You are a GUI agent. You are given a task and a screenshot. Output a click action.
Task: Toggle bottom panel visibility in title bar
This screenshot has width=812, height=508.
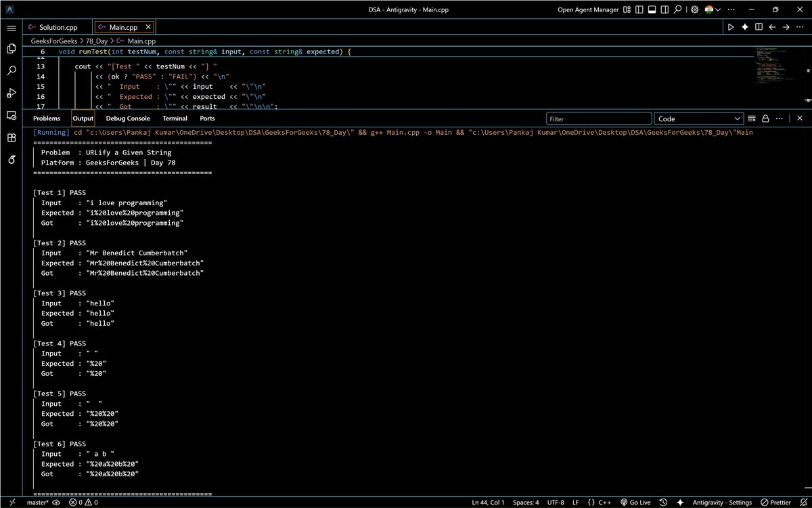click(652, 9)
